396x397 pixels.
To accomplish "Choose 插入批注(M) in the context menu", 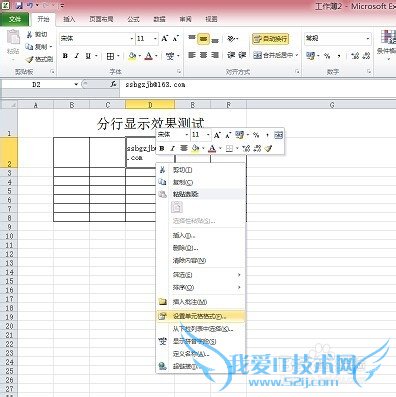I will coord(201,302).
